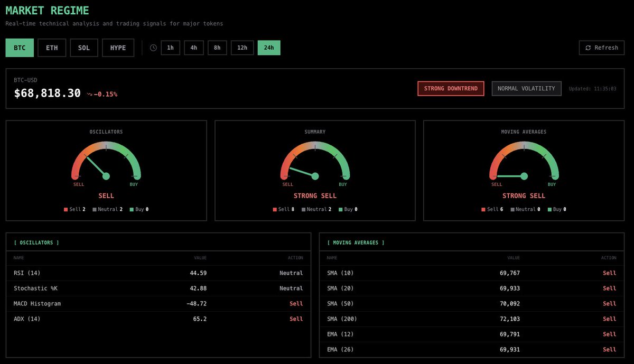Select the MACD Histogram row
The image size is (634, 364).
pyautogui.click(x=158, y=304)
